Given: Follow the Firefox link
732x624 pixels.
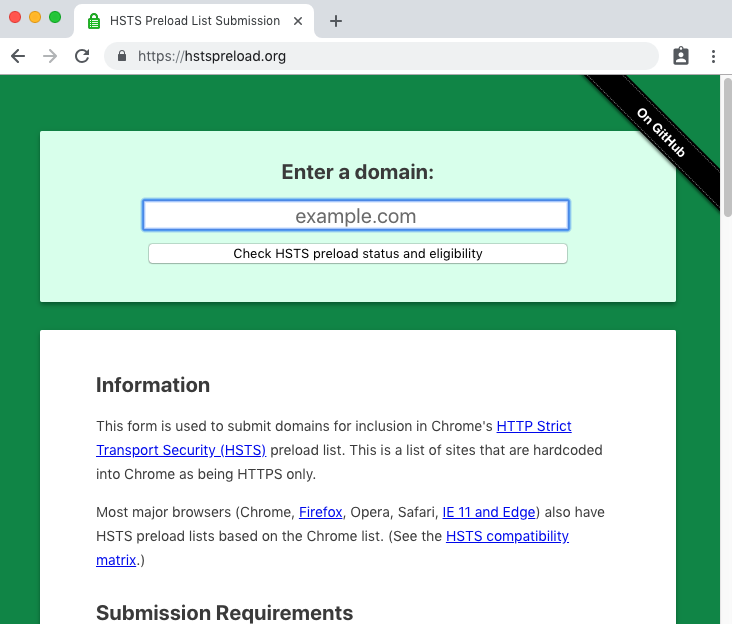Looking at the screenshot, I should point(320,512).
